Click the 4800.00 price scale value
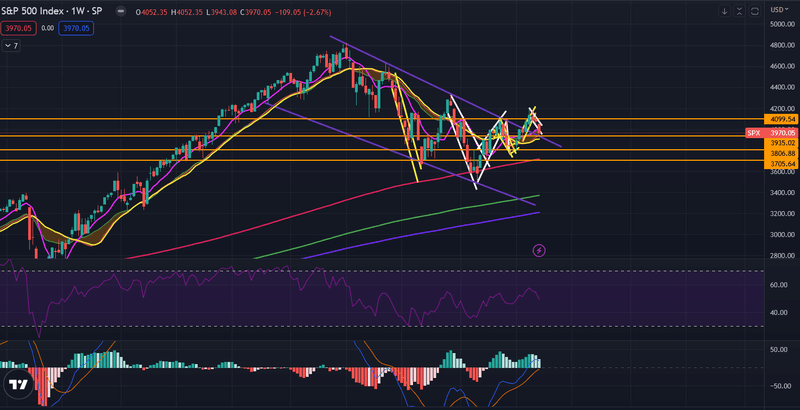The height and width of the screenshot is (410, 800). pos(783,45)
